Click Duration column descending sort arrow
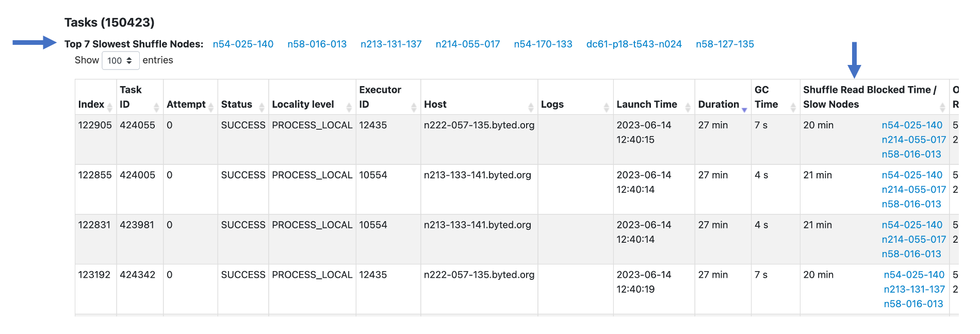The height and width of the screenshot is (334, 980). [x=744, y=109]
